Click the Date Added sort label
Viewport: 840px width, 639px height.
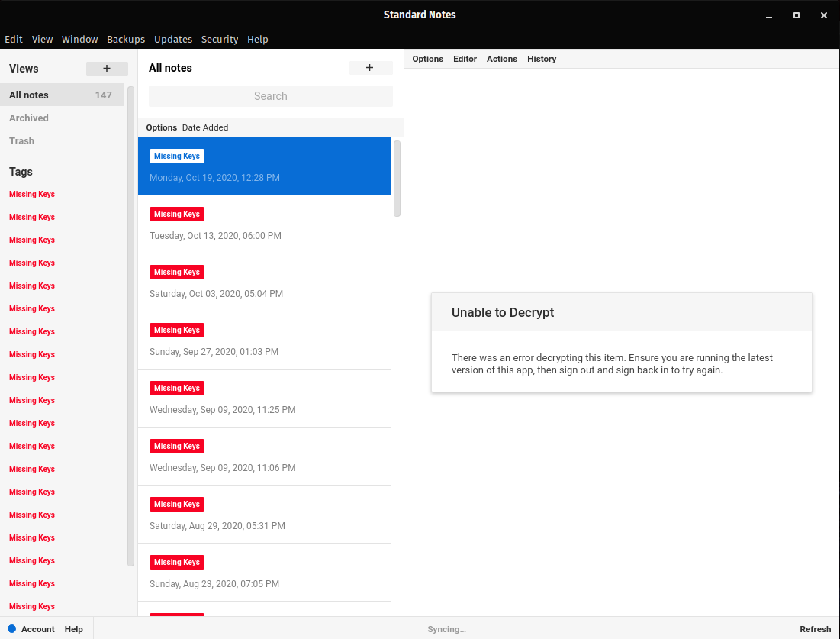205,127
